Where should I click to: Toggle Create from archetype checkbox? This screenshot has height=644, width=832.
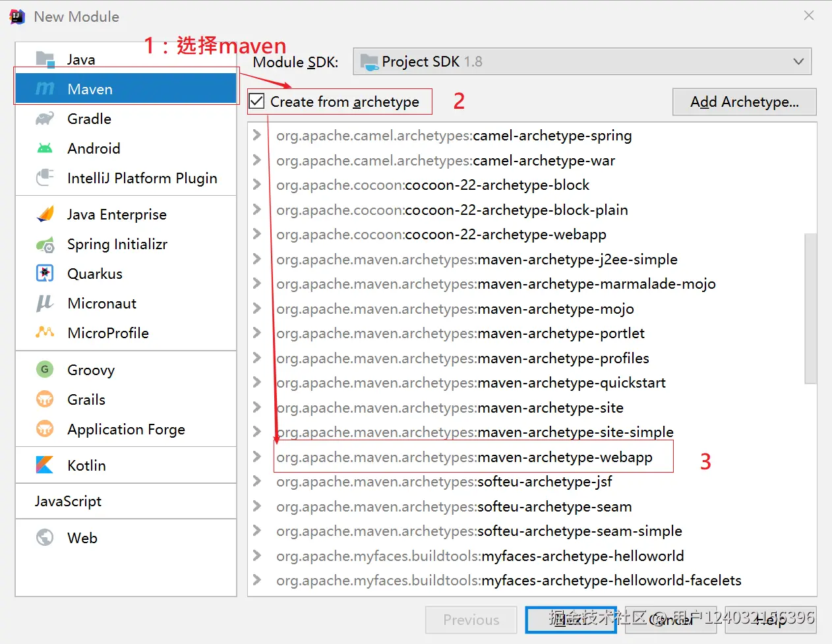click(x=257, y=102)
